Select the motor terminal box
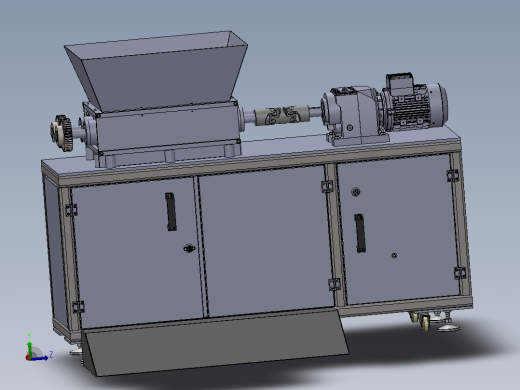This screenshot has width=520, height=390. (400, 82)
